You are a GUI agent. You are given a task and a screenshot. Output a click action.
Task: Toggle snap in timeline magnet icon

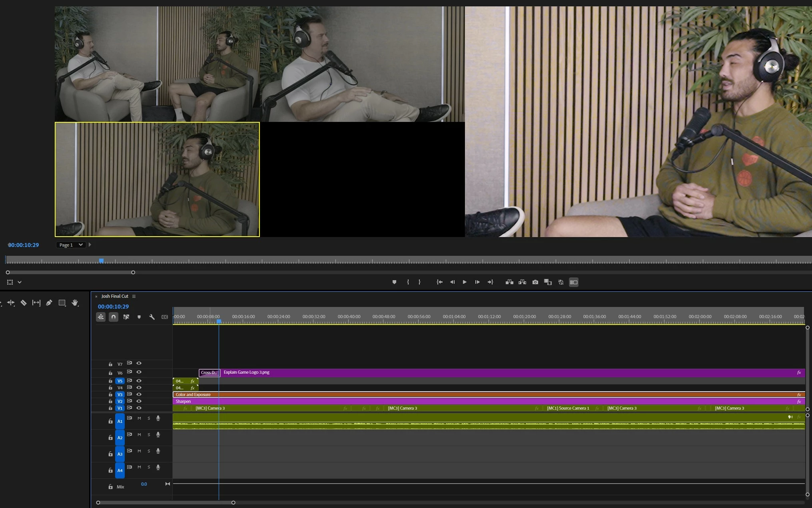click(114, 317)
